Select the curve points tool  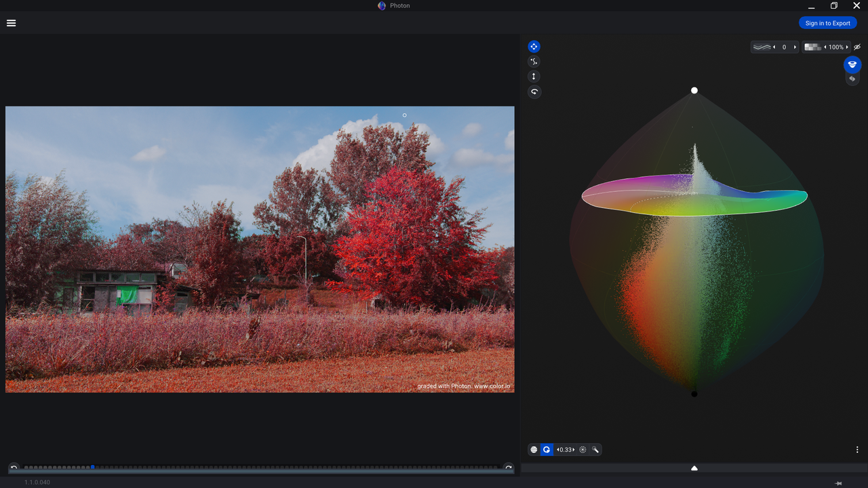pos(534,62)
